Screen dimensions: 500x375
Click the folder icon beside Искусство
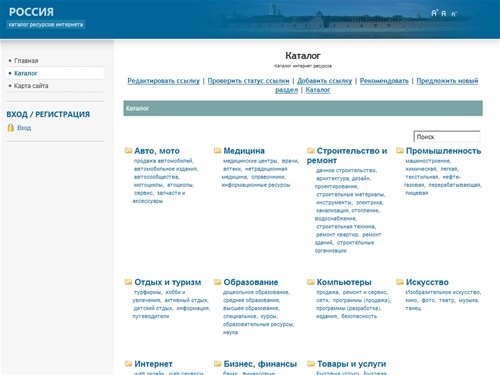coord(400,282)
